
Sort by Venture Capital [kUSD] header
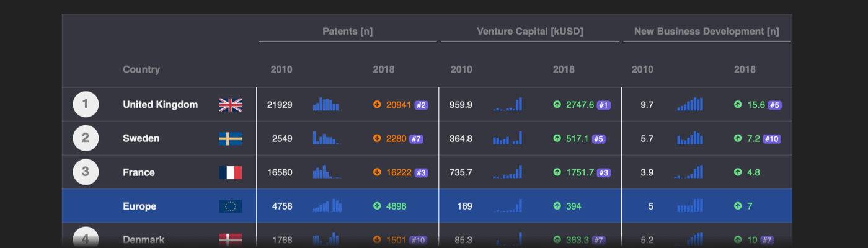pyautogui.click(x=529, y=31)
